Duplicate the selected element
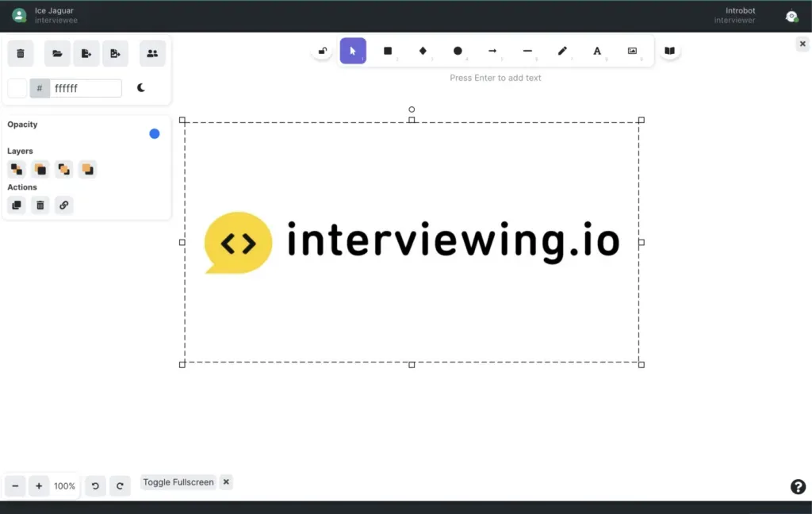This screenshot has width=812, height=514. 17,205
